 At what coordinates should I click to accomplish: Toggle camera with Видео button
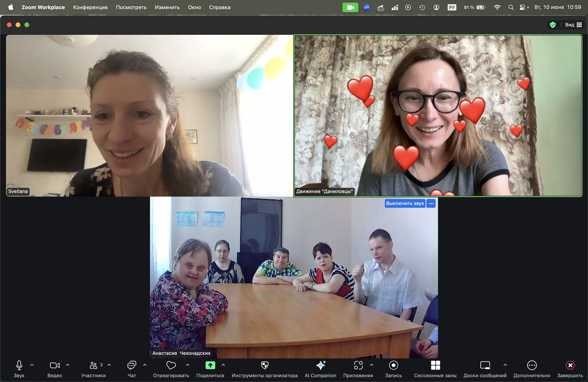(x=55, y=366)
